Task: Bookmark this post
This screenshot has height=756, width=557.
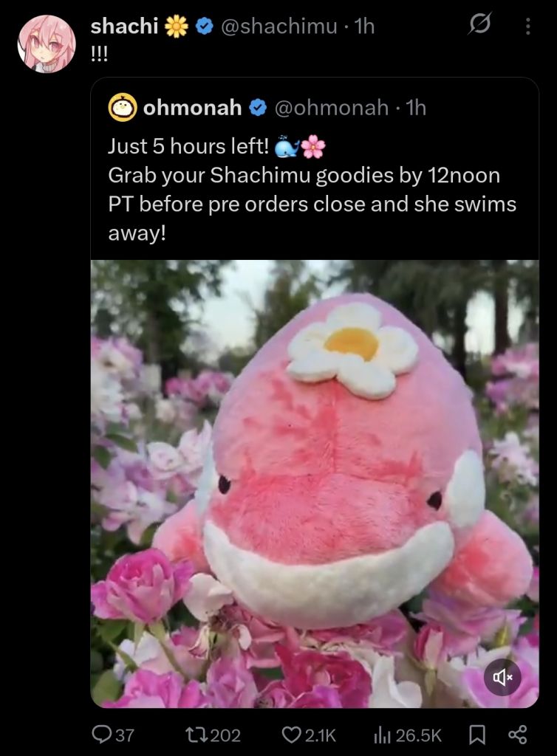Action: [477, 735]
